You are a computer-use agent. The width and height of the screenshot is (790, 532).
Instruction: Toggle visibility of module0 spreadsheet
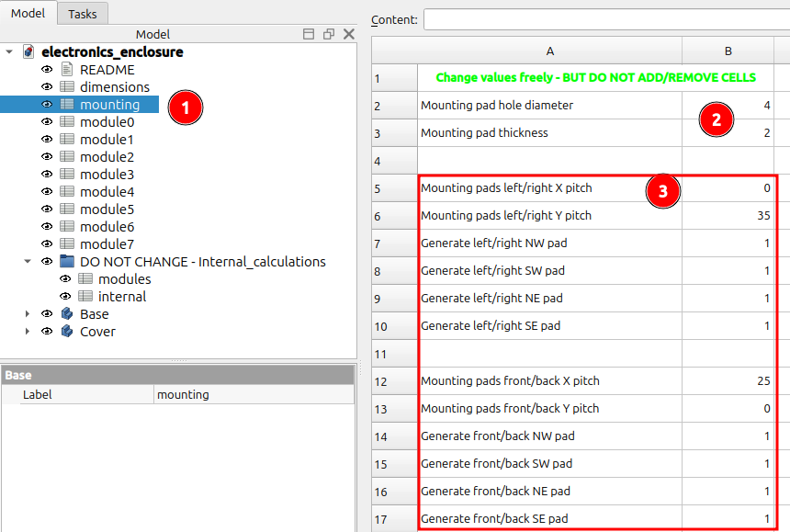click(x=47, y=121)
